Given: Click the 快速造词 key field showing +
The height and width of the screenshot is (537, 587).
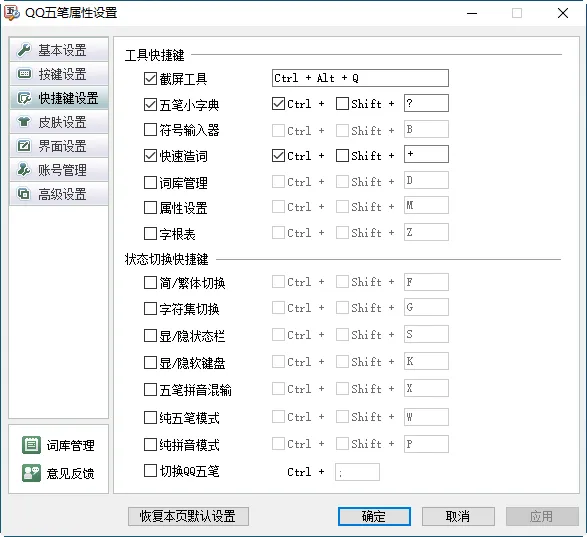Looking at the screenshot, I should [x=426, y=154].
